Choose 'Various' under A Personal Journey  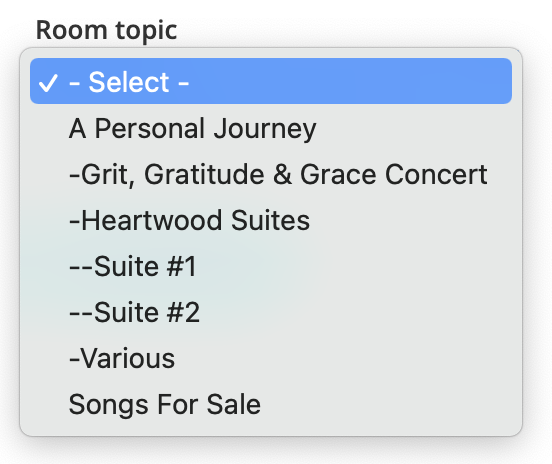(x=271, y=358)
